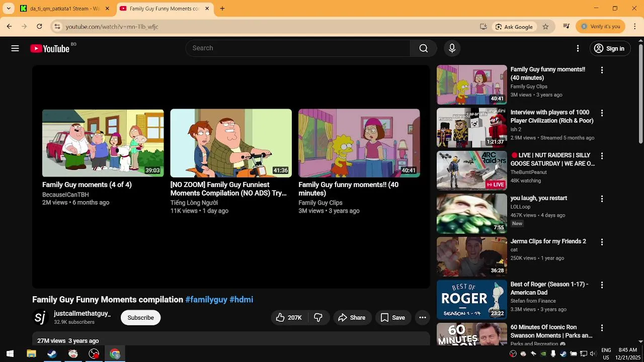Click the YouTube logo home link
The height and width of the screenshot is (362, 644).
point(49,48)
